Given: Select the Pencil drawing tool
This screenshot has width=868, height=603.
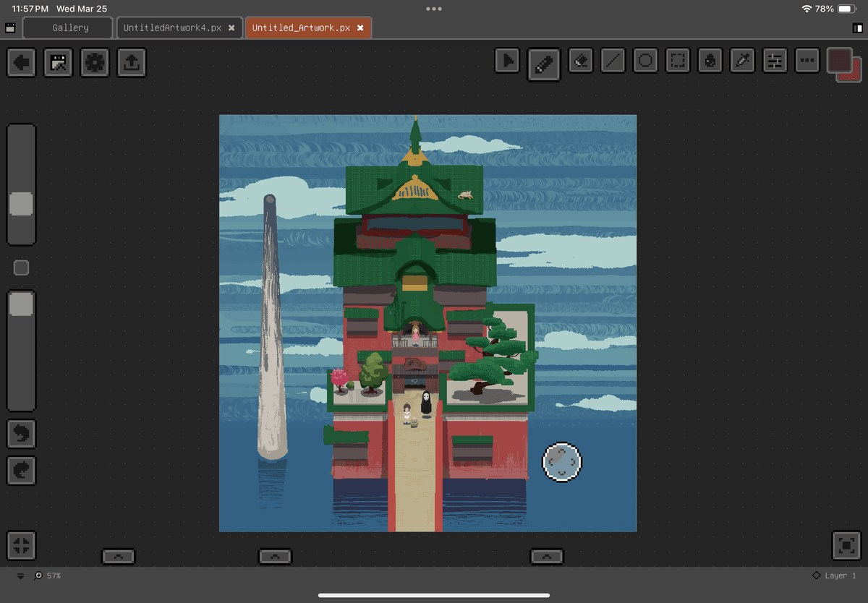Looking at the screenshot, I should pos(544,63).
